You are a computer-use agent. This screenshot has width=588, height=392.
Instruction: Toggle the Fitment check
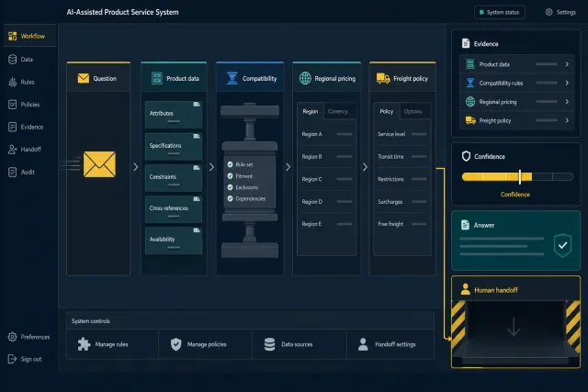[231, 175]
